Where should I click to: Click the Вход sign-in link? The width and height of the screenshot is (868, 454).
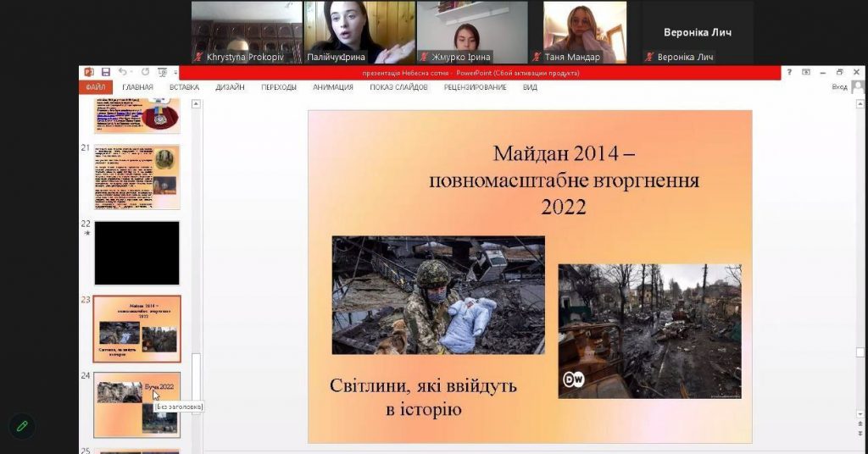(839, 87)
